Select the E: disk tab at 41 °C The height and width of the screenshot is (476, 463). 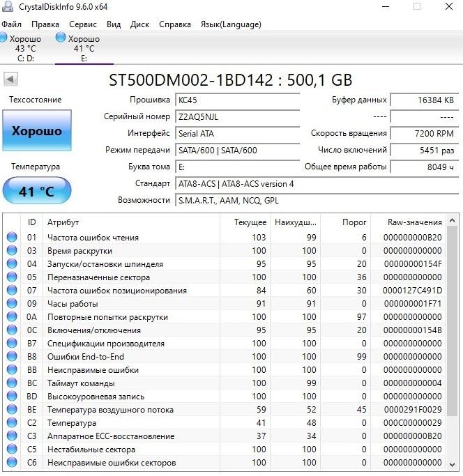(84, 48)
